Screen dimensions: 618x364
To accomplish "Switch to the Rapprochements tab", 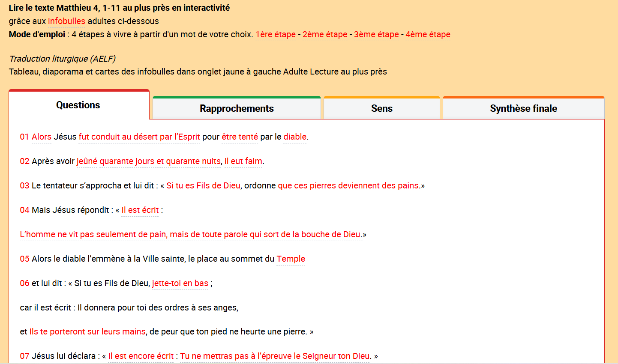I will click(236, 108).
